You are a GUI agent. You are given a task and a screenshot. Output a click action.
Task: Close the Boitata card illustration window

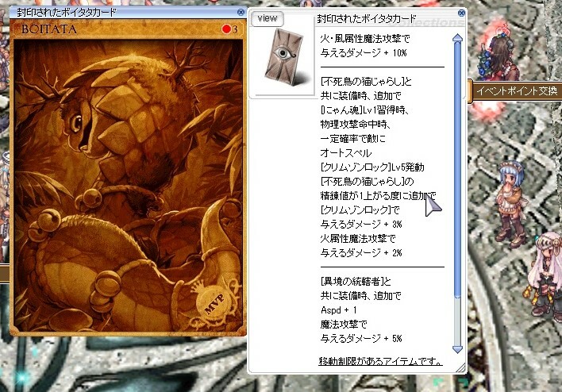pyautogui.click(x=241, y=12)
